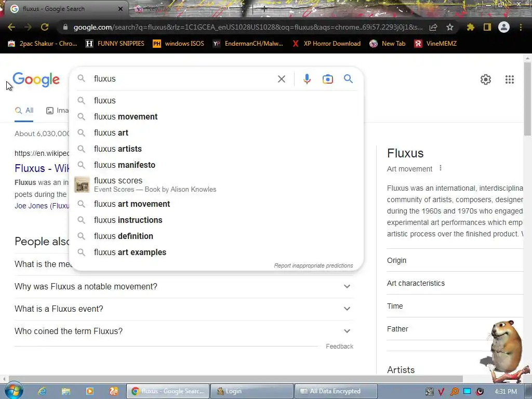The width and height of the screenshot is (532, 399).
Task: Share this page icon in address bar
Action: (x=433, y=27)
